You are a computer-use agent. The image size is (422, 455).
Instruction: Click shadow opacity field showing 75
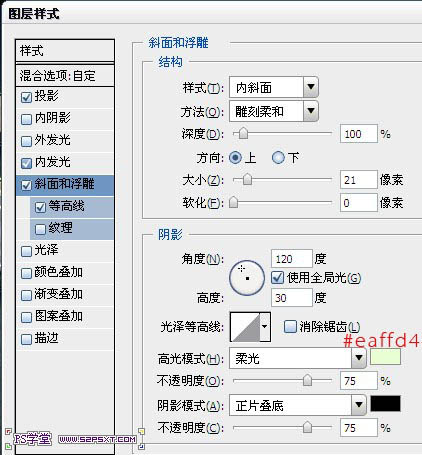(x=359, y=428)
